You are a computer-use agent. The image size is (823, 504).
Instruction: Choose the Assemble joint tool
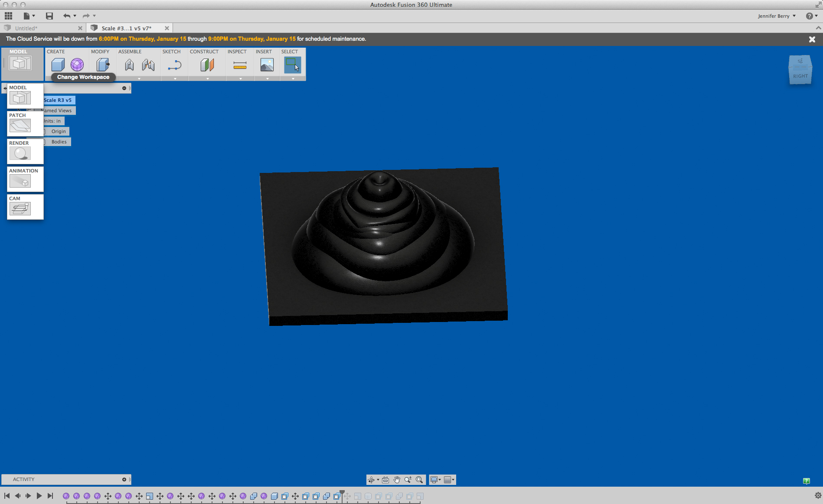tap(148, 65)
